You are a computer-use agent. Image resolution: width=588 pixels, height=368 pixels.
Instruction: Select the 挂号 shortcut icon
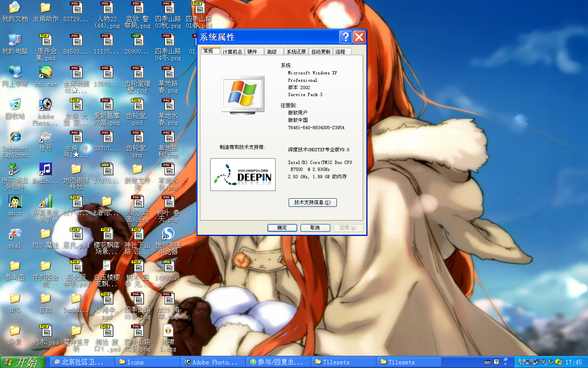(x=45, y=141)
